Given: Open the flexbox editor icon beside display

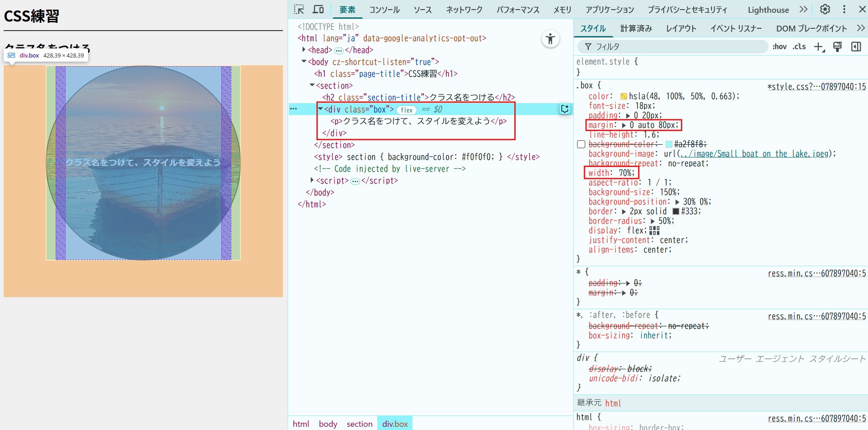Looking at the screenshot, I should click(x=654, y=231).
